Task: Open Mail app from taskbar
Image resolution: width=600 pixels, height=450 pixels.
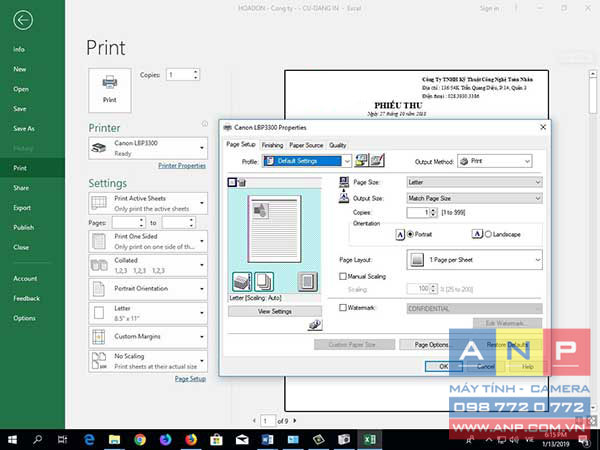Action: (x=242, y=439)
